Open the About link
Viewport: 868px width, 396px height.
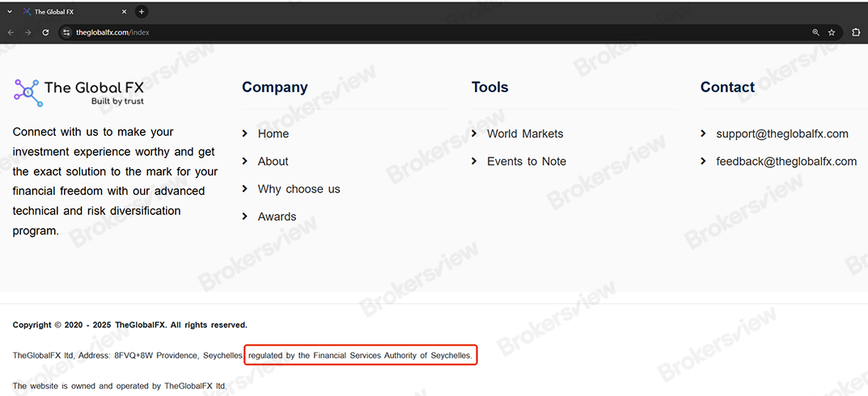pyautogui.click(x=273, y=162)
